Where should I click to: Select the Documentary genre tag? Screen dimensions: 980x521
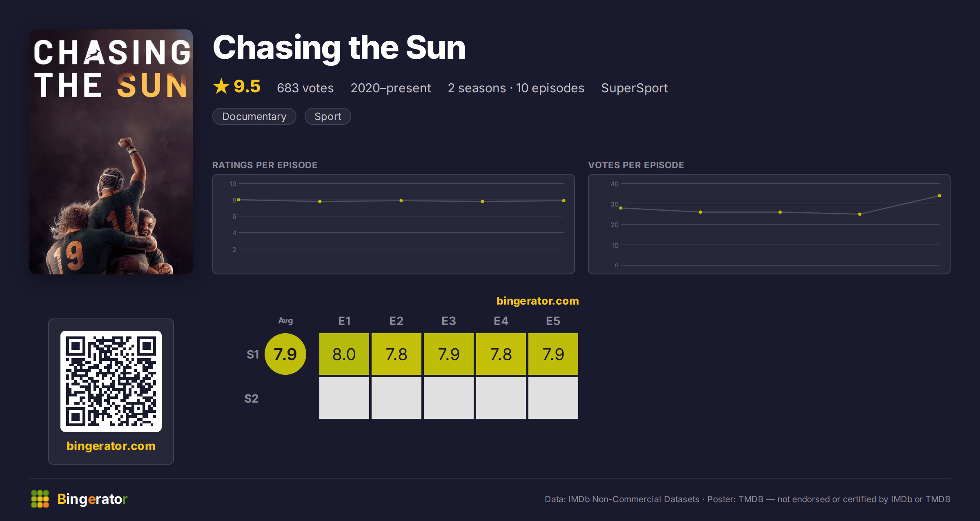click(x=254, y=116)
